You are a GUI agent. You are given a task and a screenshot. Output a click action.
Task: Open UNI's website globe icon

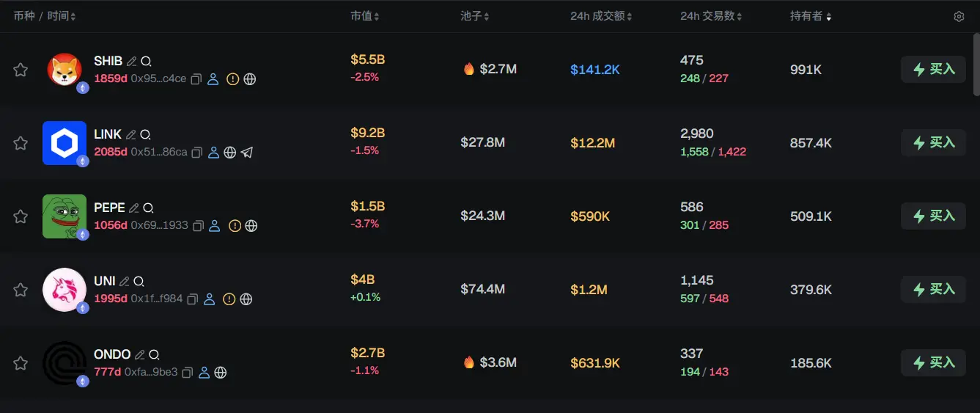point(246,299)
